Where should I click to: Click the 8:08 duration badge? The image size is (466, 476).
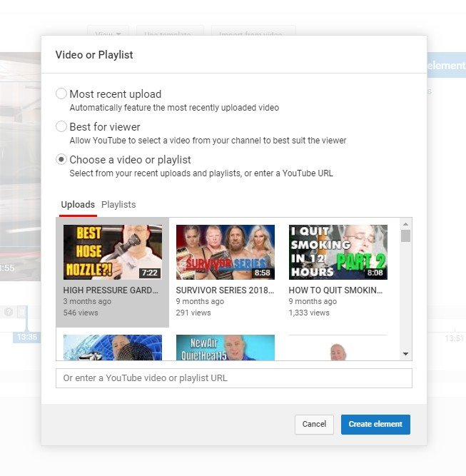[375, 273]
